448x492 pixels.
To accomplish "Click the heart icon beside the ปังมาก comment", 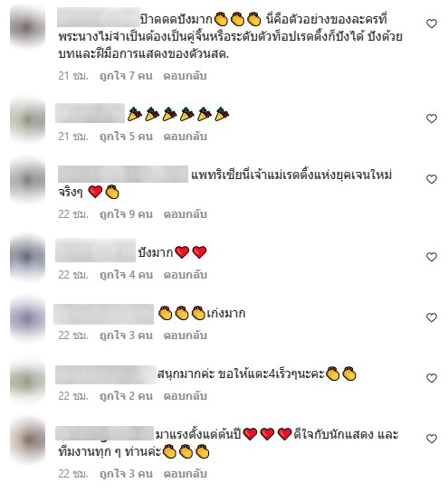I will pos(432,257).
